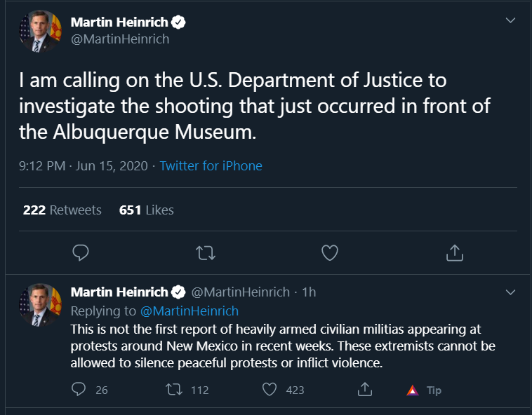
Task: Like the reply with 423 likes
Action: (270, 389)
